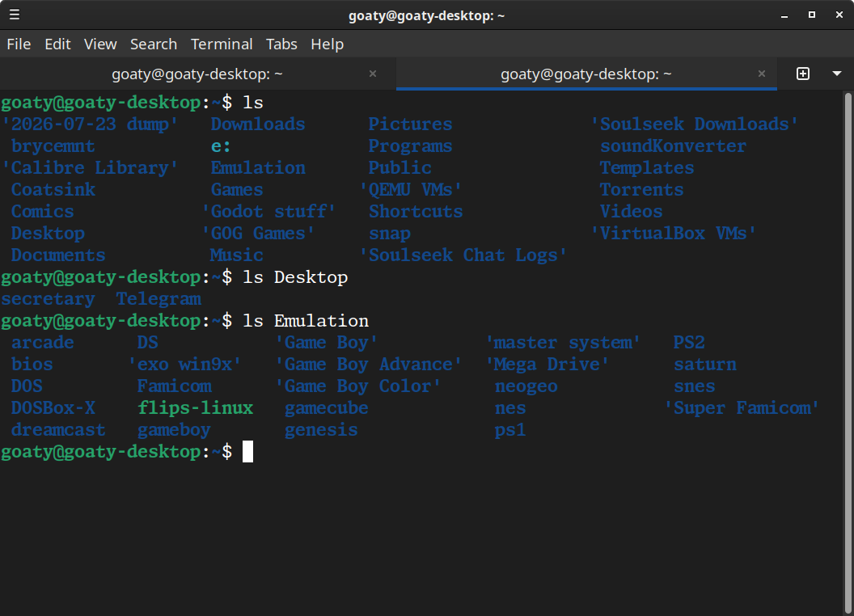The image size is (854, 616).
Task: Click the Shortcuts directory name
Action: point(416,211)
